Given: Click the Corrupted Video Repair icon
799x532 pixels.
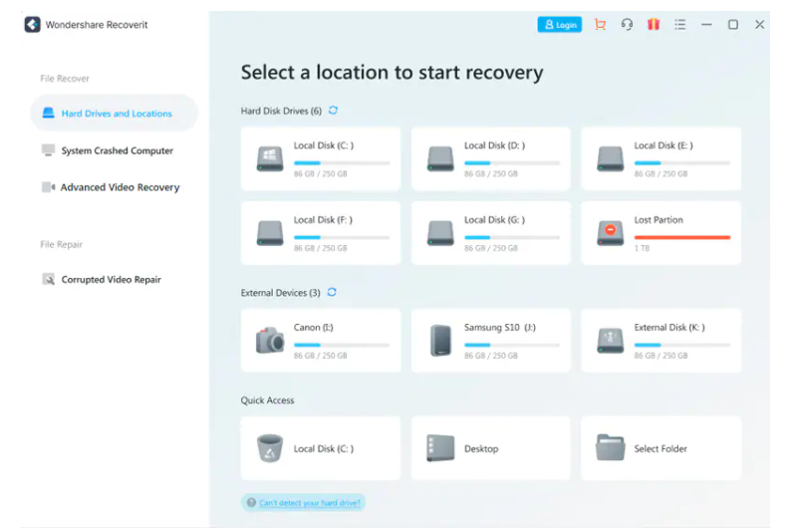Looking at the screenshot, I should 49,279.
